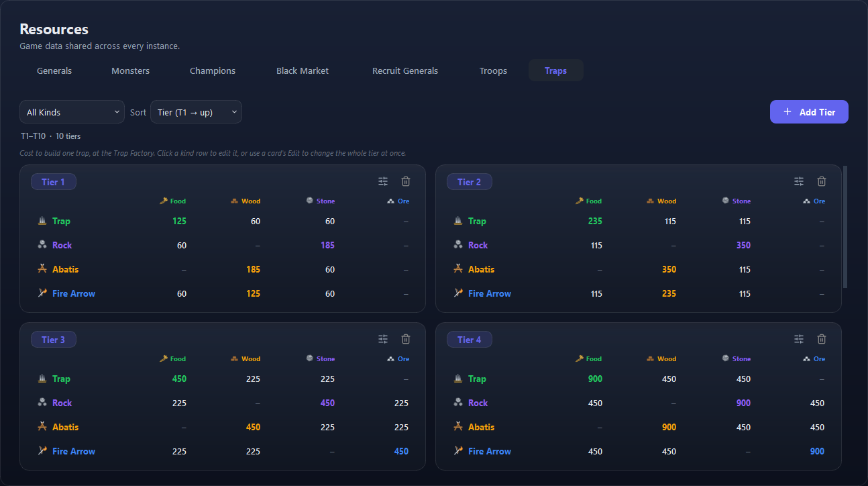Click the Trap spikes icon in Tier 1

42,221
